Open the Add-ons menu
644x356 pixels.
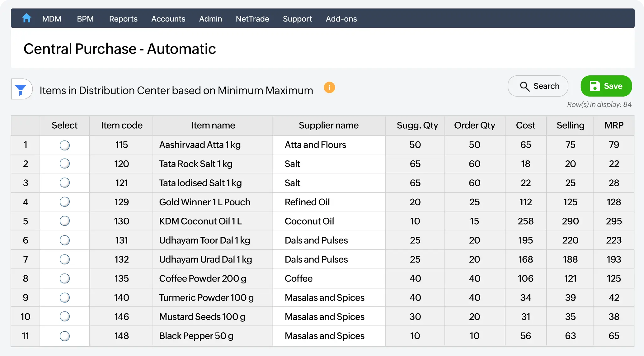341,19
